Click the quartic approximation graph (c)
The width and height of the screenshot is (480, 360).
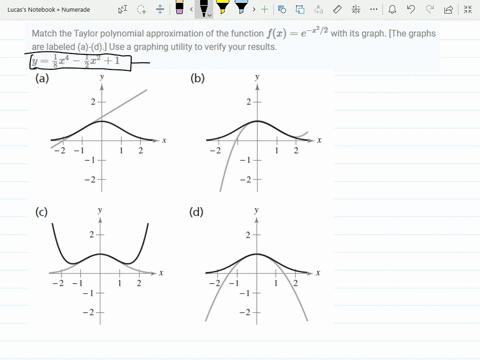[x=105, y=267]
